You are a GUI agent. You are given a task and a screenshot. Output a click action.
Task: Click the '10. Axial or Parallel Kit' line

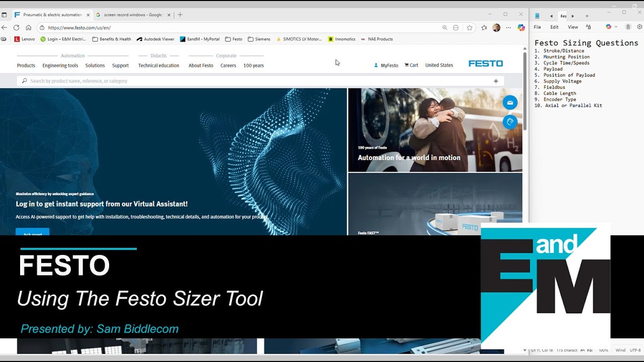568,106
